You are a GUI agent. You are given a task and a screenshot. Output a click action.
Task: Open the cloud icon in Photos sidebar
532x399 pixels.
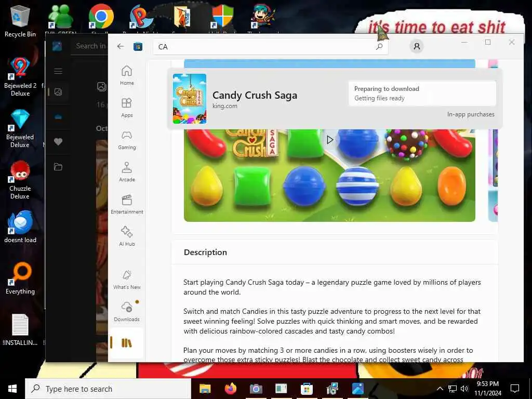tap(58, 117)
